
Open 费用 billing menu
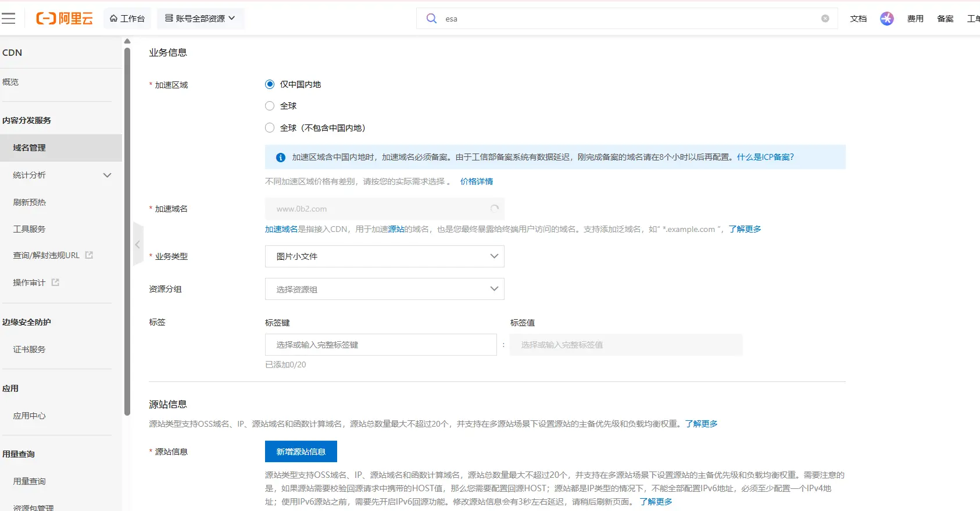pyautogui.click(x=915, y=19)
